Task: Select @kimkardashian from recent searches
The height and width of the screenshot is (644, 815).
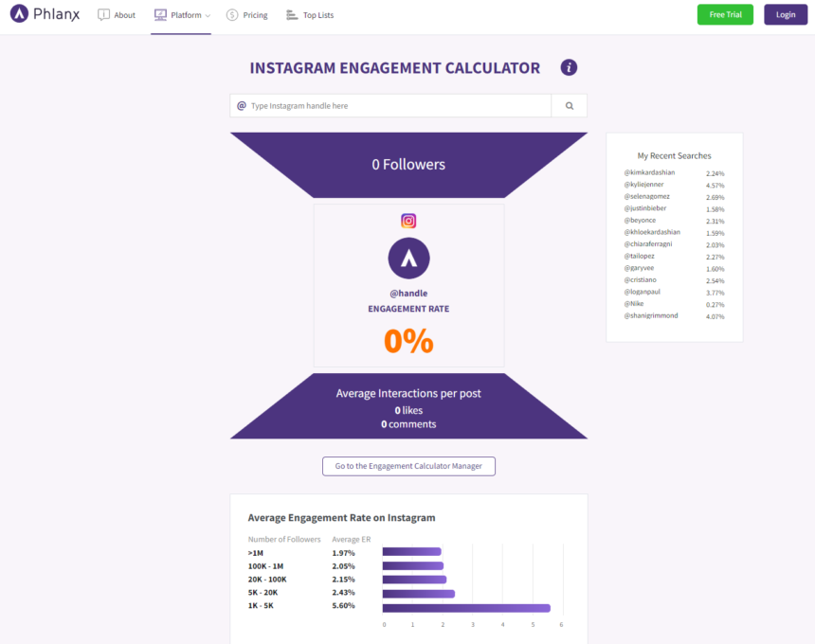Action: (x=649, y=172)
